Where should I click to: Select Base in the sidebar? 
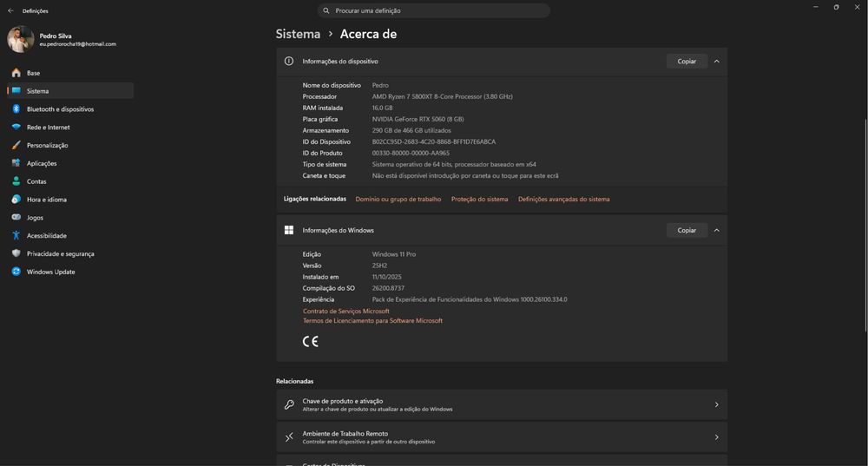pos(70,73)
